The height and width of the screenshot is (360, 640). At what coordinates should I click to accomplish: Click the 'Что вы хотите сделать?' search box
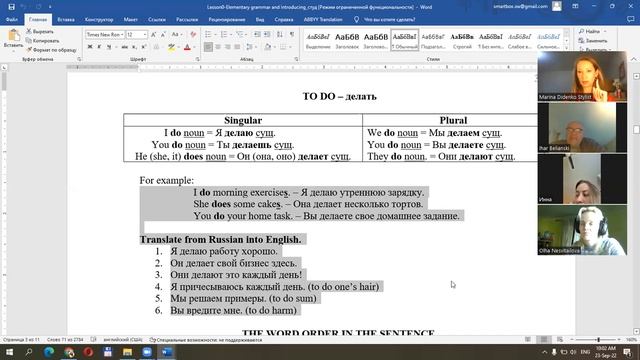[x=385, y=19]
